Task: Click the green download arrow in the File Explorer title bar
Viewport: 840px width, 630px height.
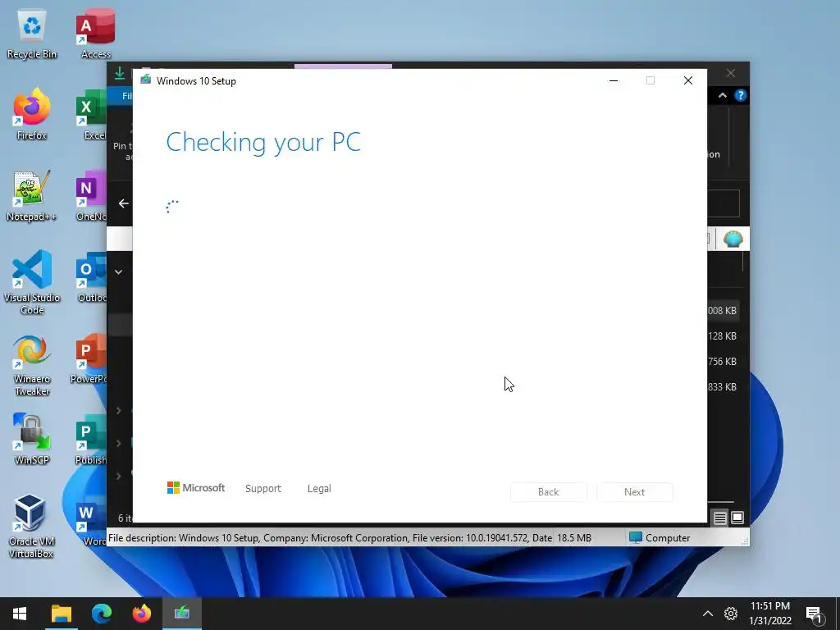Action: coord(120,73)
